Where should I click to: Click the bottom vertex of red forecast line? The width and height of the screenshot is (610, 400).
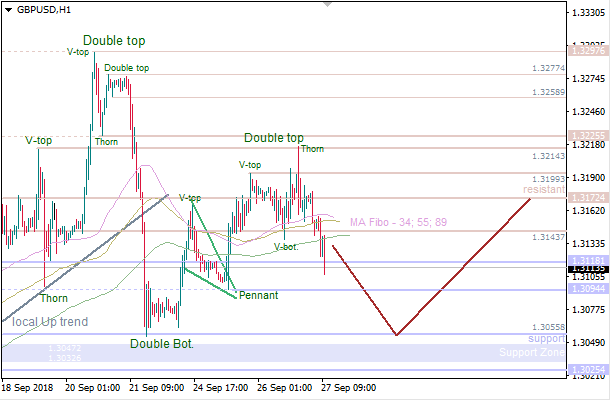[397, 335]
